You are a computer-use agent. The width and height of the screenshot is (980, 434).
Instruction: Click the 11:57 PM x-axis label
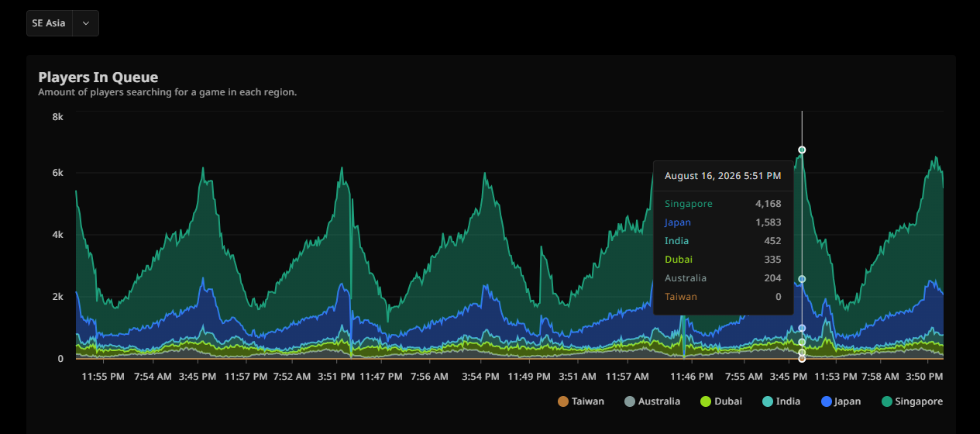tap(246, 377)
